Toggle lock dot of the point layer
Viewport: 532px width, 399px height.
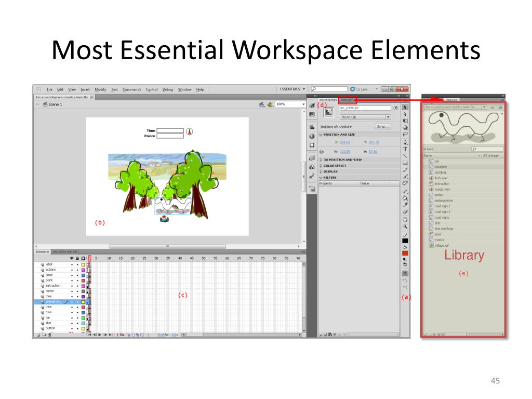77,281
